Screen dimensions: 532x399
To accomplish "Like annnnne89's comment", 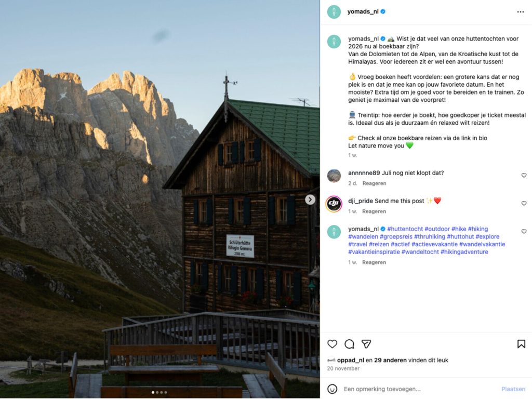I will coord(524,176).
